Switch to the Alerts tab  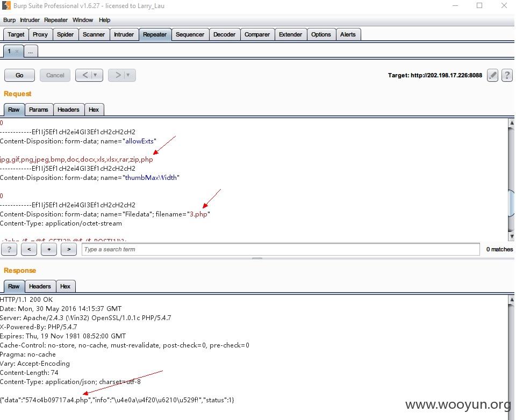pos(348,34)
